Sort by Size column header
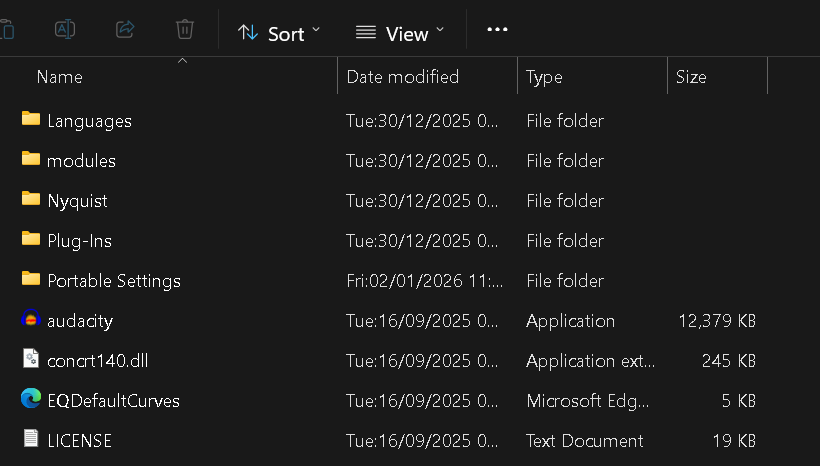 tap(691, 77)
